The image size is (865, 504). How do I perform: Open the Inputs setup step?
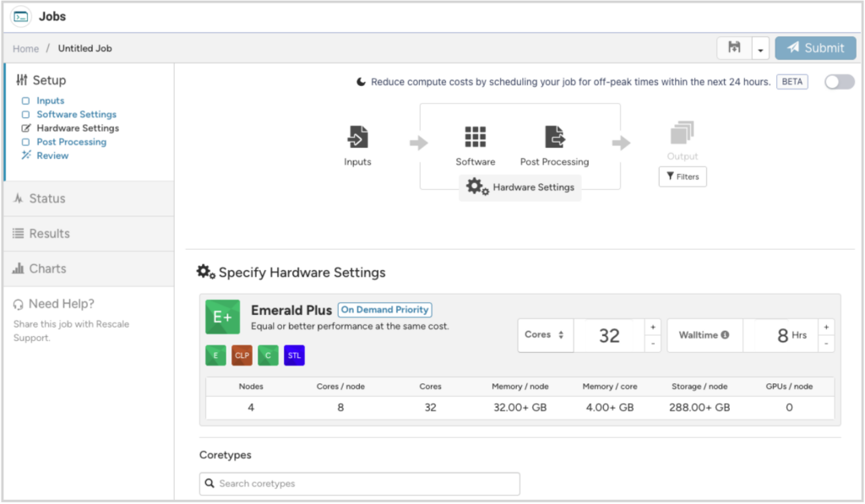coord(50,100)
